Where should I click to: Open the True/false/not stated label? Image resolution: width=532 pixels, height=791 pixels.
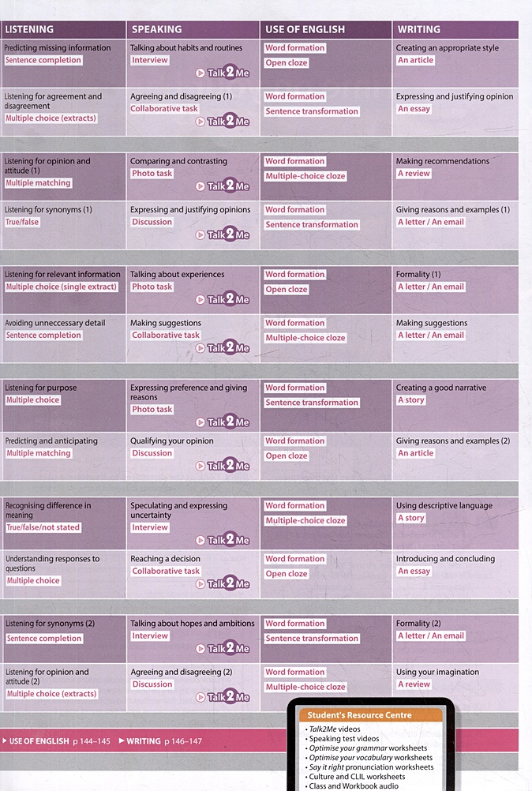(x=43, y=527)
